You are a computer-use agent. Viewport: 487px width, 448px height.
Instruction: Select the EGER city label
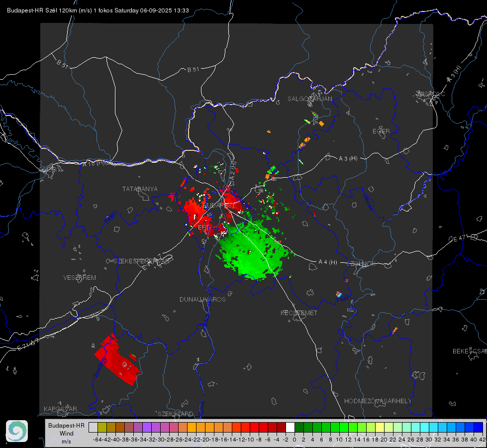(381, 131)
